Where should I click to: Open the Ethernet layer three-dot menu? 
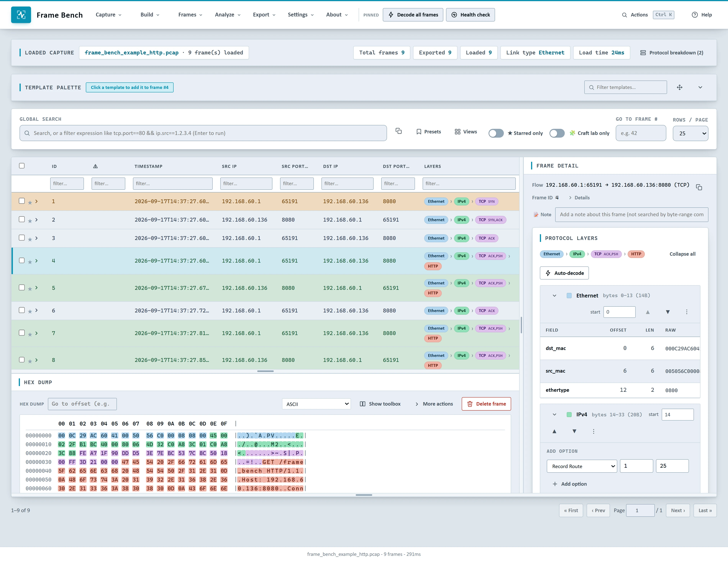coord(687,312)
